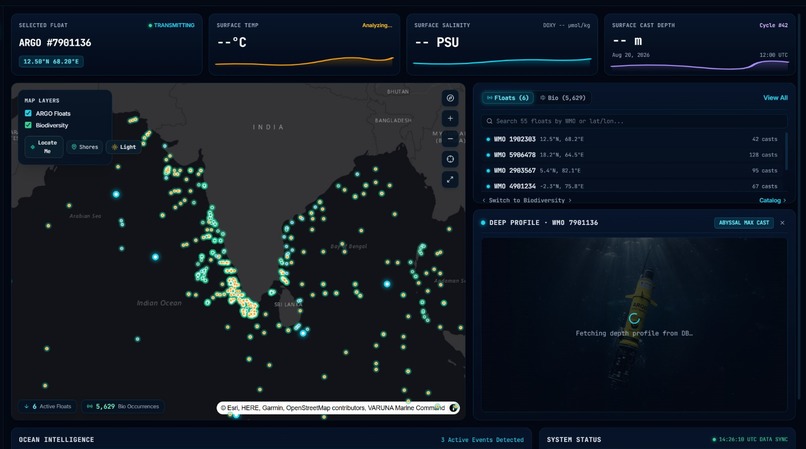806x449 pixels.
Task: Select float WMO 1902303 row
Action: coord(632,139)
